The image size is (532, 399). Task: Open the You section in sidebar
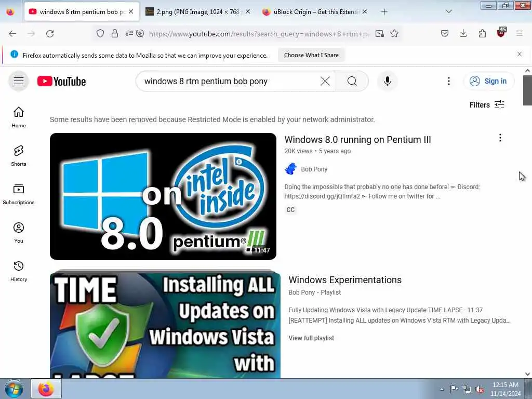[x=19, y=233]
